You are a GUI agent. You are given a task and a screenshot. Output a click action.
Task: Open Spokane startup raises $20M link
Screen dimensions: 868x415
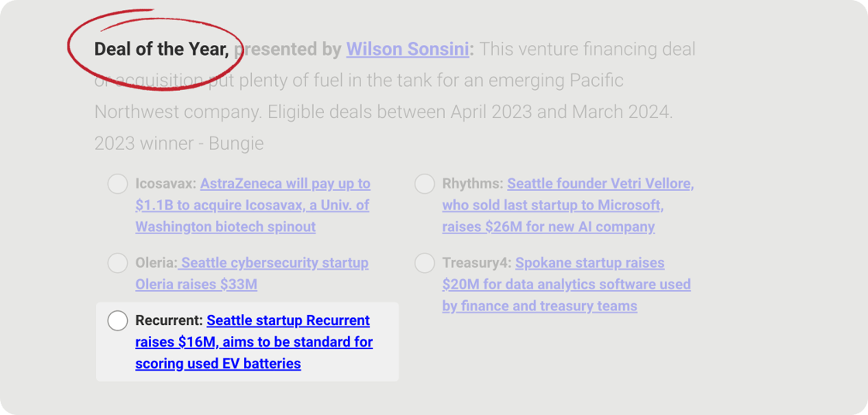coord(566,285)
